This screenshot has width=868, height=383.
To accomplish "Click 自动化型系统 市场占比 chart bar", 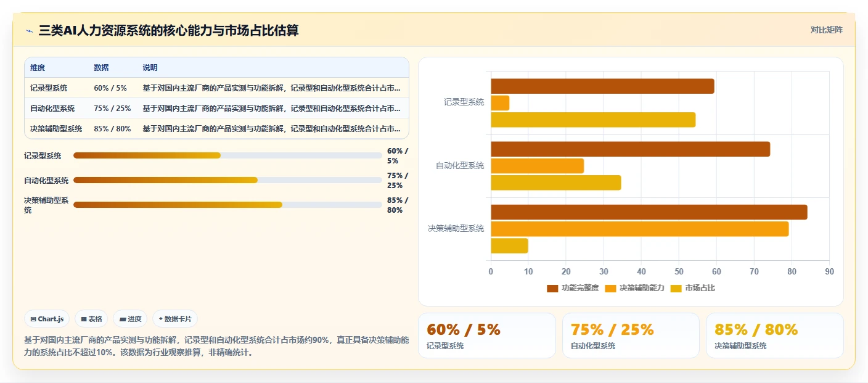I will 556,183.
